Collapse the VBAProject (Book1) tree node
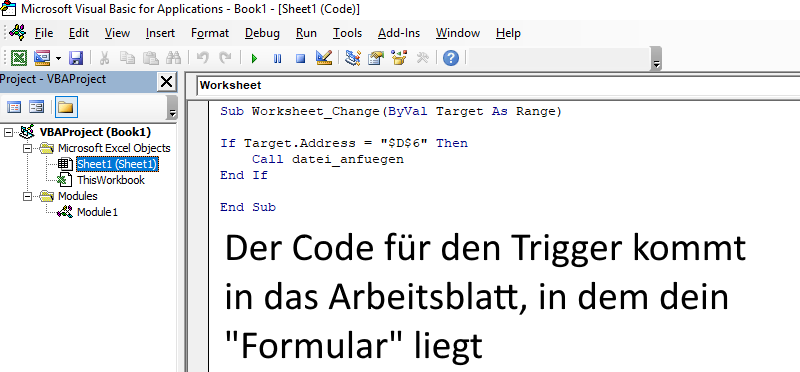The image size is (800, 372). point(8,133)
